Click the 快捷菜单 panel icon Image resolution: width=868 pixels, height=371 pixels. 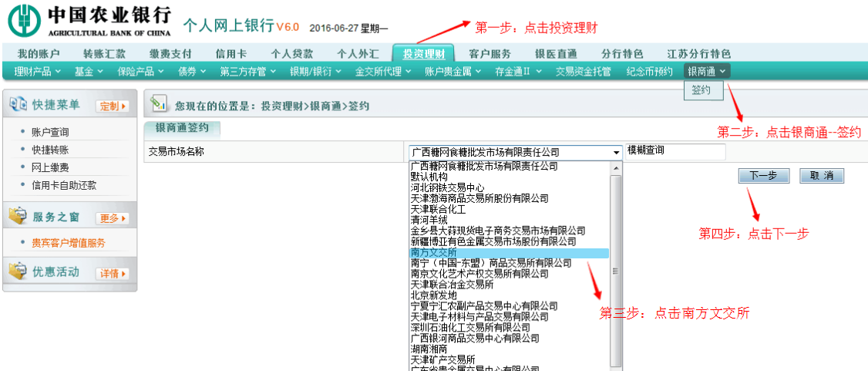pos(18,105)
